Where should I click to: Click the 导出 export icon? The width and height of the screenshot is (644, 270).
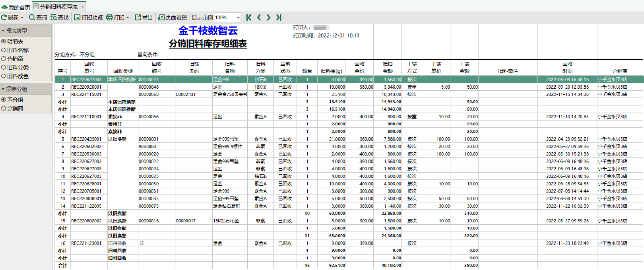[x=138, y=17]
